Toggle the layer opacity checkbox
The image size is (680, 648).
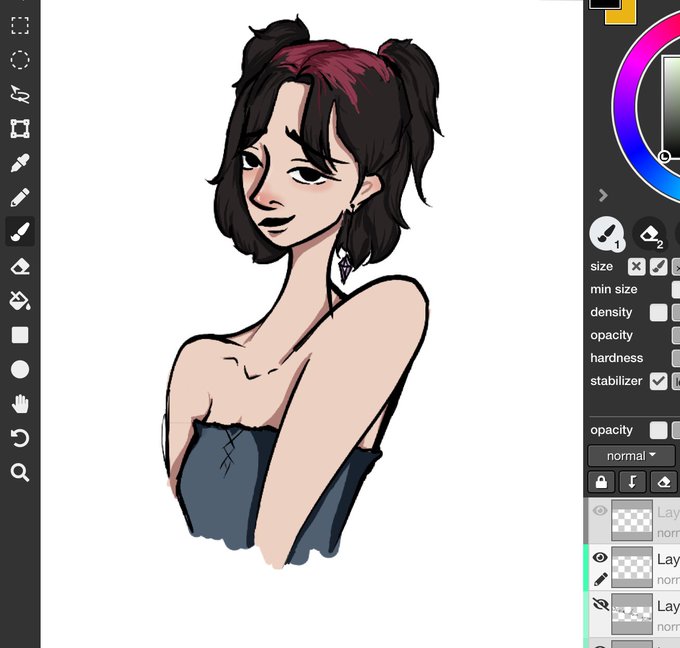pos(658,430)
